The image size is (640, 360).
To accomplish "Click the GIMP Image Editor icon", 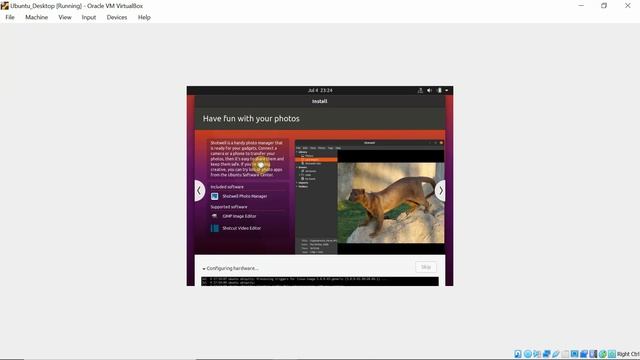I will click(214, 216).
